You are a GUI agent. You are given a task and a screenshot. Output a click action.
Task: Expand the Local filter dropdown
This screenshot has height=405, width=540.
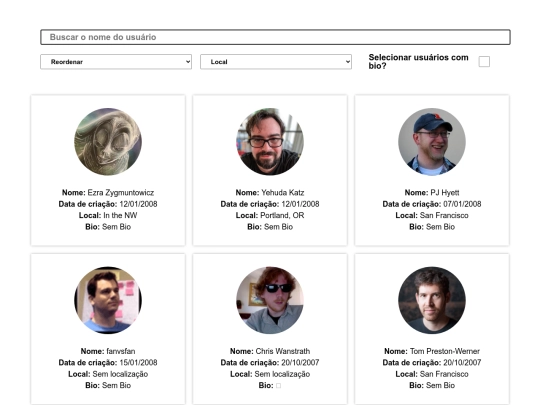click(276, 62)
